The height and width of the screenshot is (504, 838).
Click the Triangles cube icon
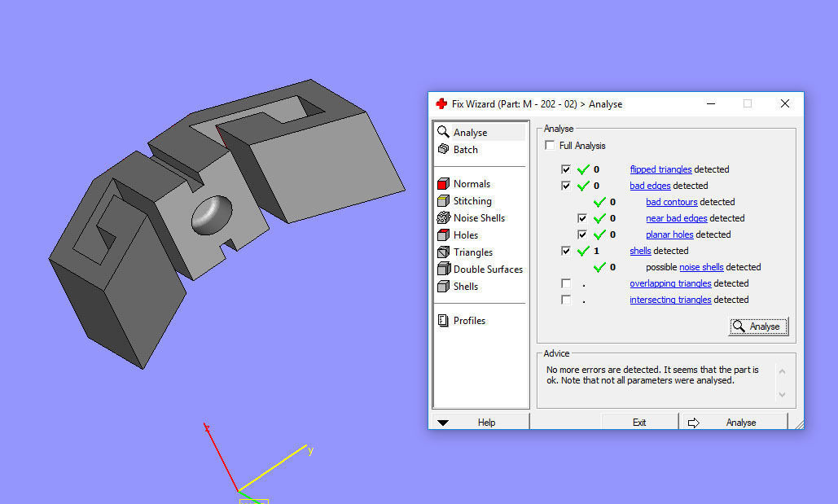click(x=443, y=252)
